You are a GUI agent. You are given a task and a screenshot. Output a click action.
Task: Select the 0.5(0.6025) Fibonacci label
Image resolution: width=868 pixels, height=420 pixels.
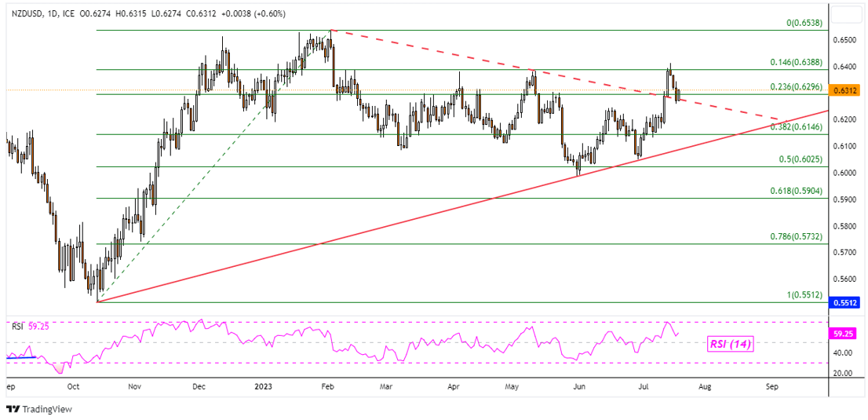[800, 159]
